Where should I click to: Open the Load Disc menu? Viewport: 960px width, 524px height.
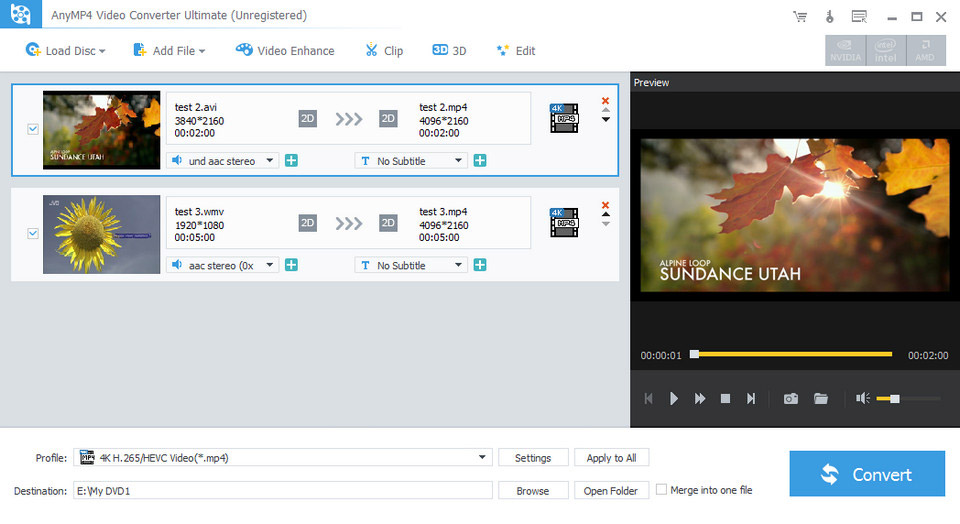coord(66,51)
